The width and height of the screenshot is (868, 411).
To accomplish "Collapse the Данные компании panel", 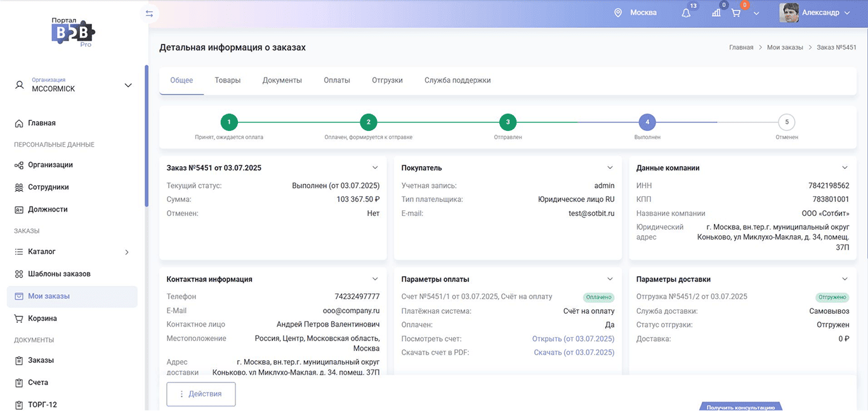I will coord(845,168).
